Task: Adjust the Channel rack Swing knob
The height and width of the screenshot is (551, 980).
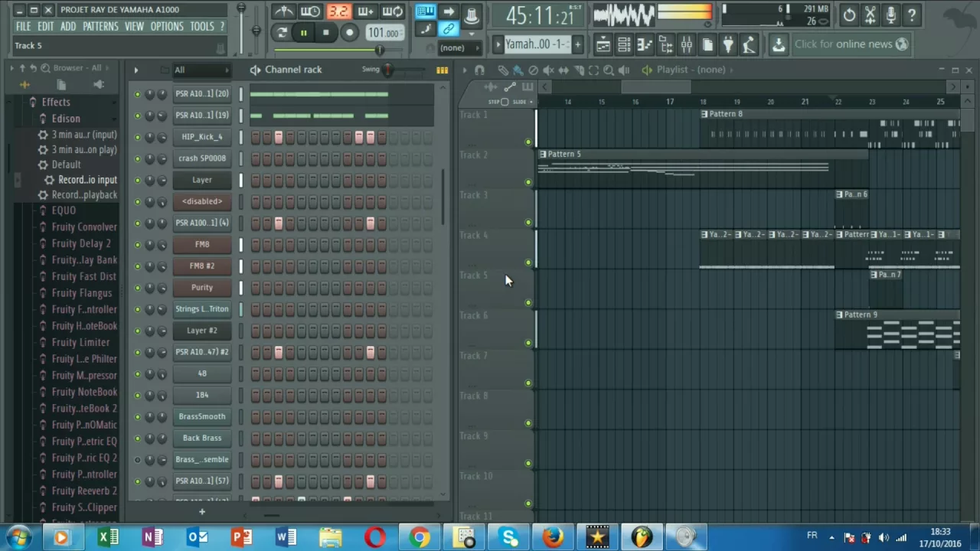Action: [x=388, y=70]
